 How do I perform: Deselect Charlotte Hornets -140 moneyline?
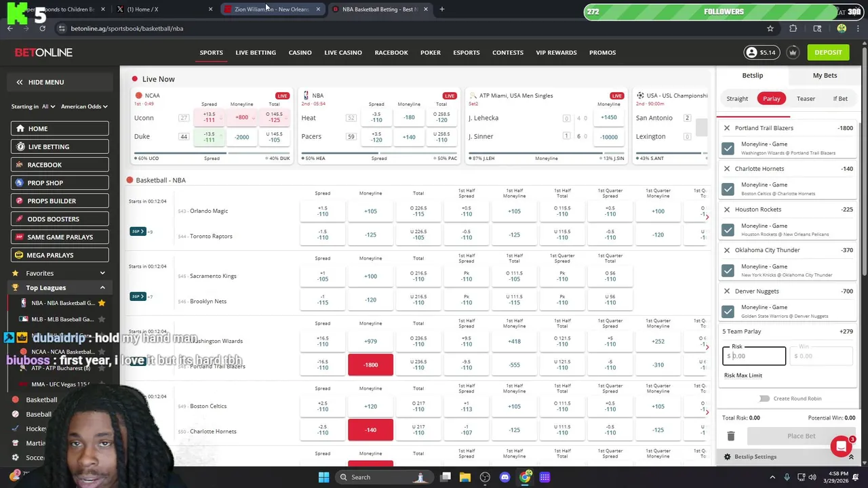(370, 430)
